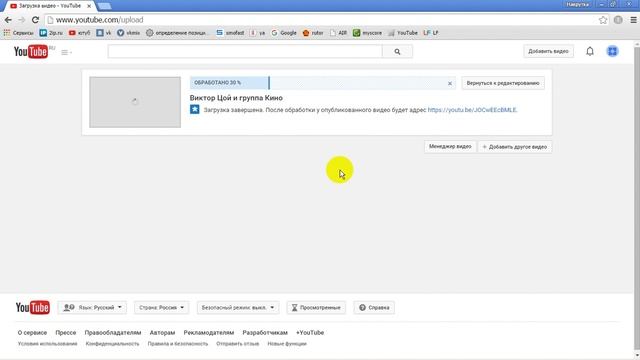Open the notifications bell
640x360 pixels.
pos(590,51)
